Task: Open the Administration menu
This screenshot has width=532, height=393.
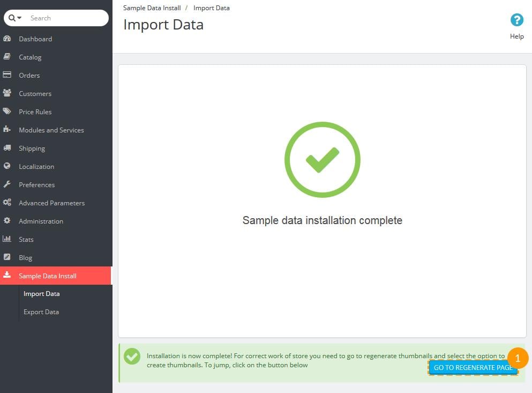Action: pyautogui.click(x=41, y=221)
